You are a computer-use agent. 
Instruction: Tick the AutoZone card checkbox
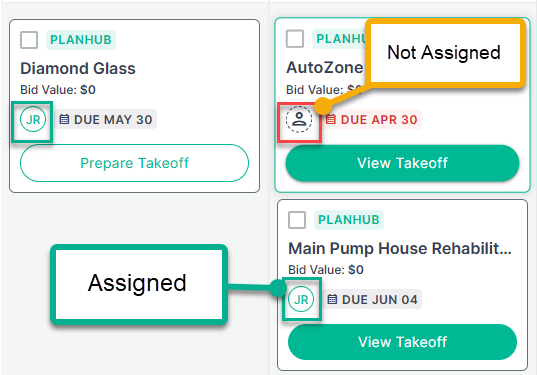coord(295,38)
